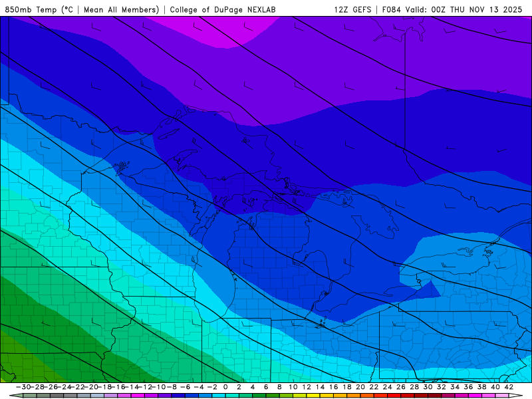
Task: Click the "24" value on the temperature legend
Action: click(x=387, y=387)
